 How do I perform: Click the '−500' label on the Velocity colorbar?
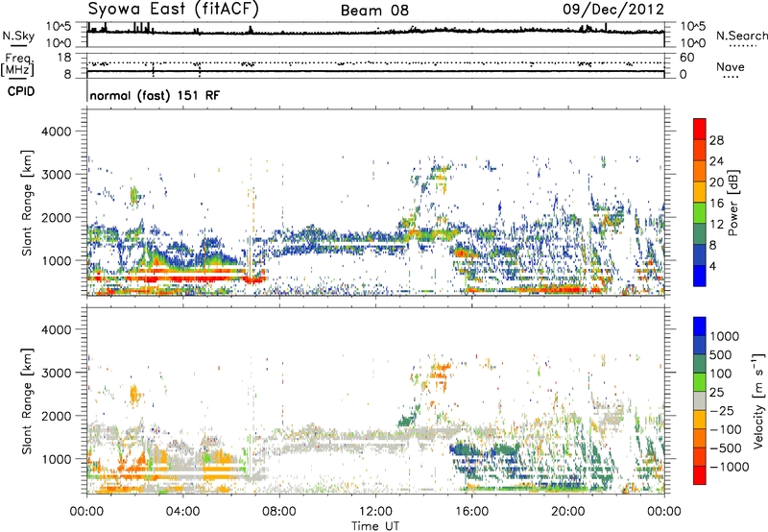pos(726,447)
